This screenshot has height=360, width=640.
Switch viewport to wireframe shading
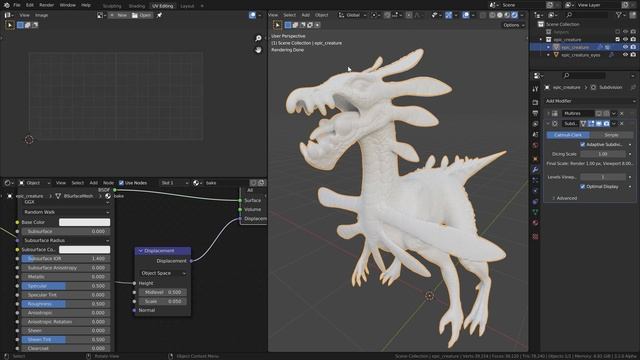pyautogui.click(x=492, y=15)
